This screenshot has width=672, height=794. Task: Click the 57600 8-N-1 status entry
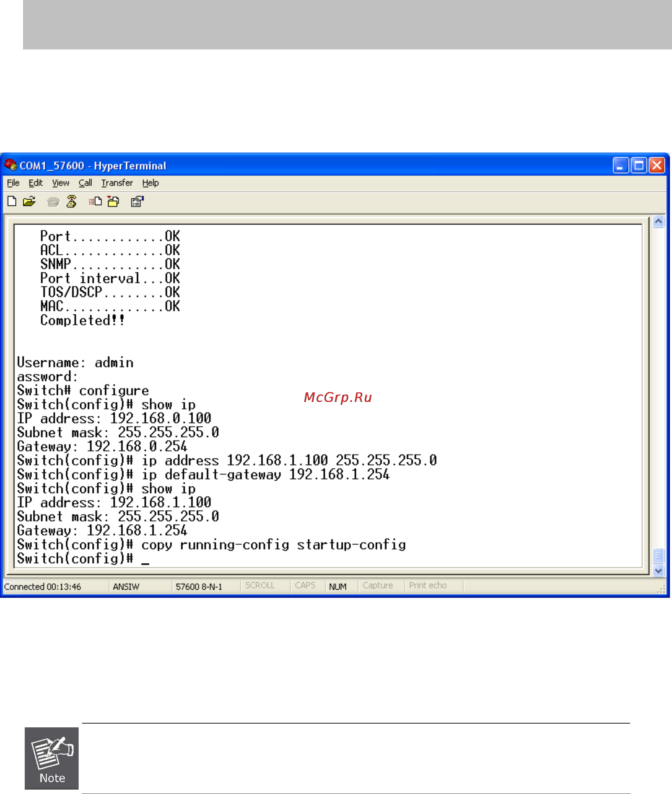(x=199, y=586)
